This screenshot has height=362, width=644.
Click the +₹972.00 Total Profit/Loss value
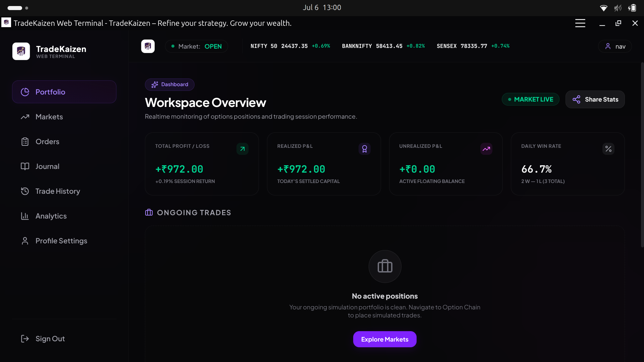coord(179,169)
